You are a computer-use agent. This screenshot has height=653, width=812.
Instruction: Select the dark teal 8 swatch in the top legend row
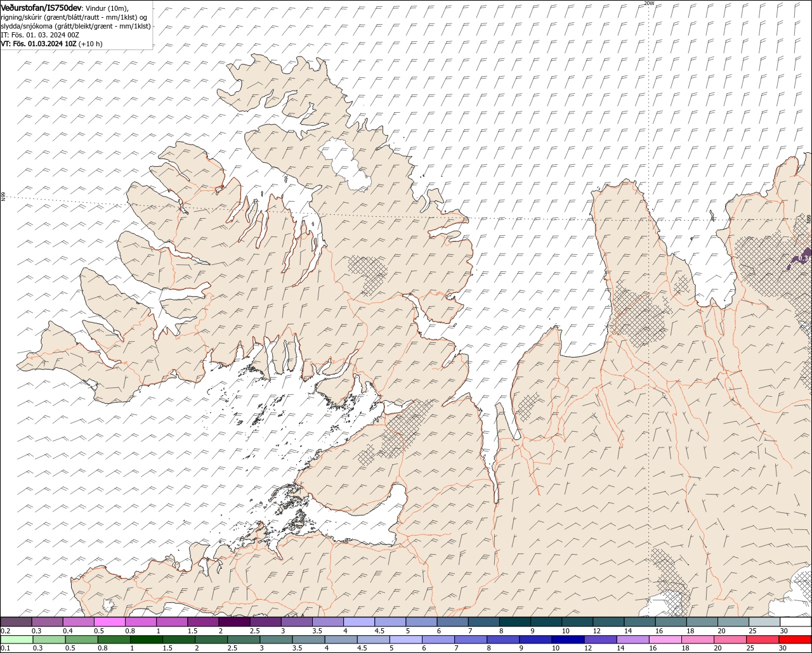pyautogui.click(x=515, y=622)
